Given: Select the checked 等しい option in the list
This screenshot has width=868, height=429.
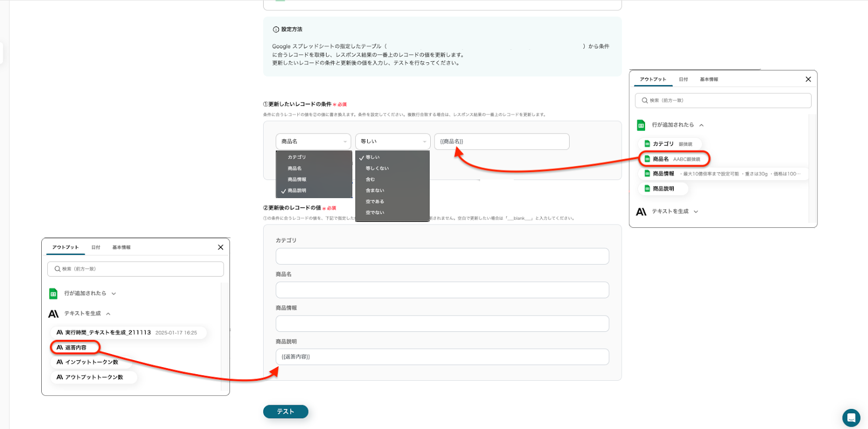Looking at the screenshot, I should point(372,157).
